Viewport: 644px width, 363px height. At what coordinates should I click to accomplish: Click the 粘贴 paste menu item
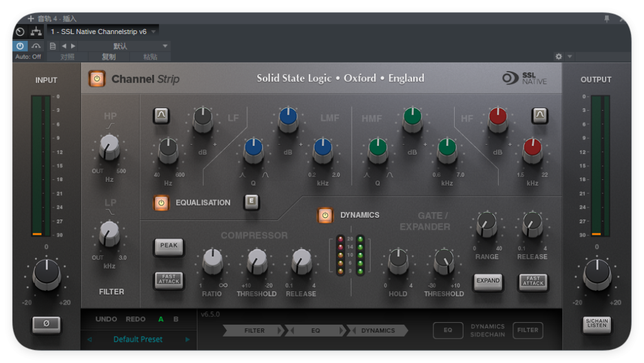(x=150, y=57)
